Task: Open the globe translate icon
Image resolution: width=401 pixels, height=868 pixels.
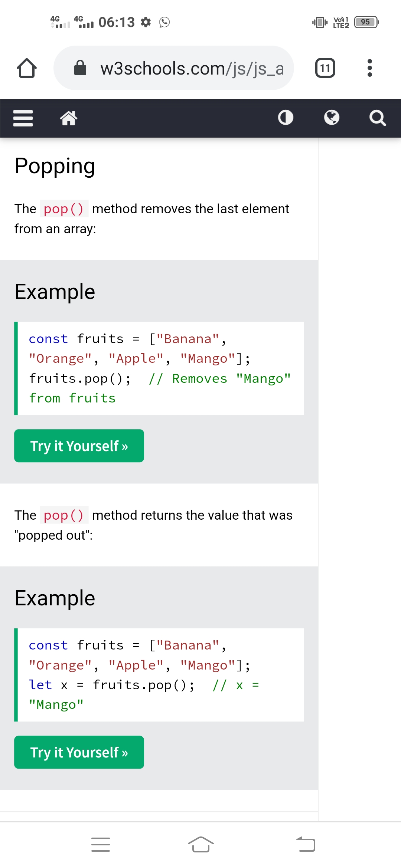Action: coord(332,118)
